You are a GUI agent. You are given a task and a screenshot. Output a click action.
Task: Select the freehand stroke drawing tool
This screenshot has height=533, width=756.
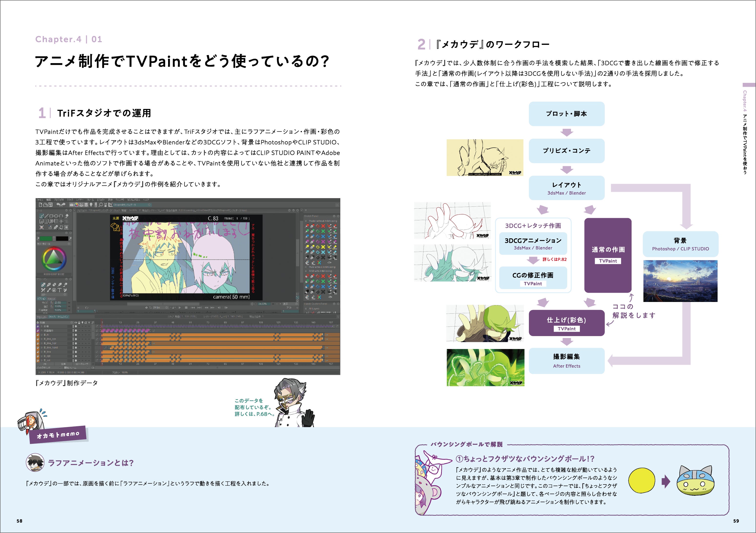coord(41,216)
